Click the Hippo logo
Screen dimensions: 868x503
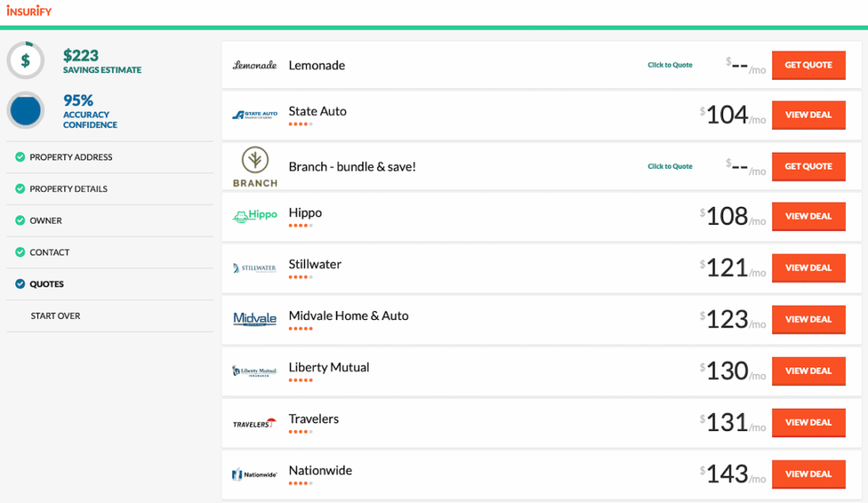pos(254,215)
